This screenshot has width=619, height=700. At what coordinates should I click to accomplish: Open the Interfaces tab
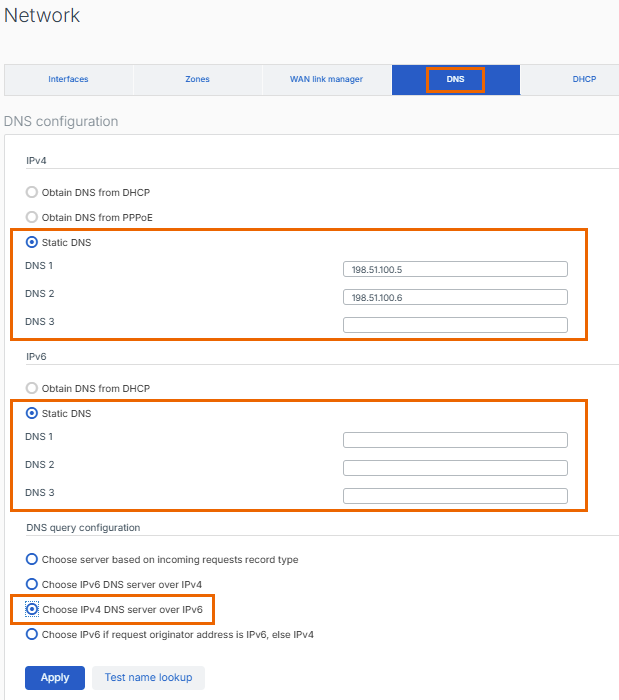pyautogui.click(x=68, y=80)
